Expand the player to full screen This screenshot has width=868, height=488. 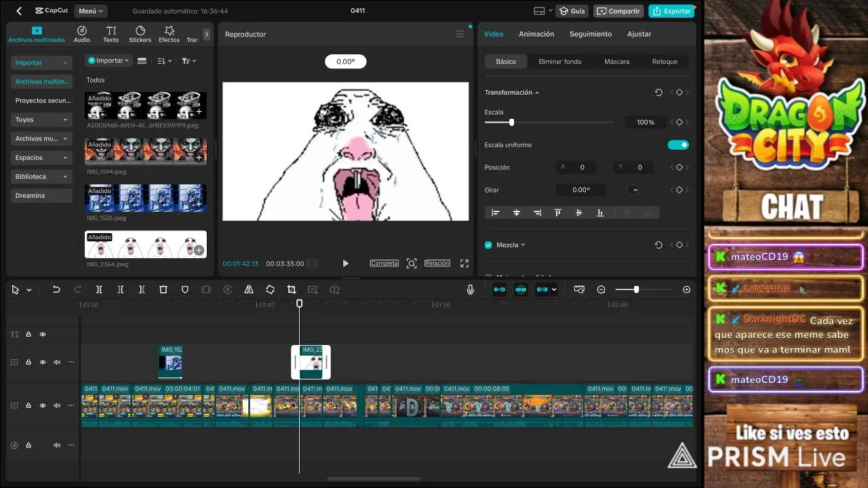[x=465, y=263]
